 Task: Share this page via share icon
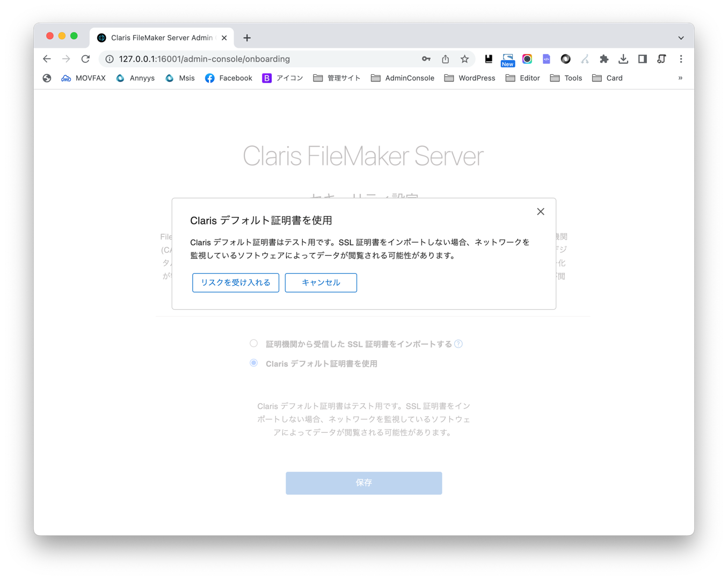coord(446,59)
